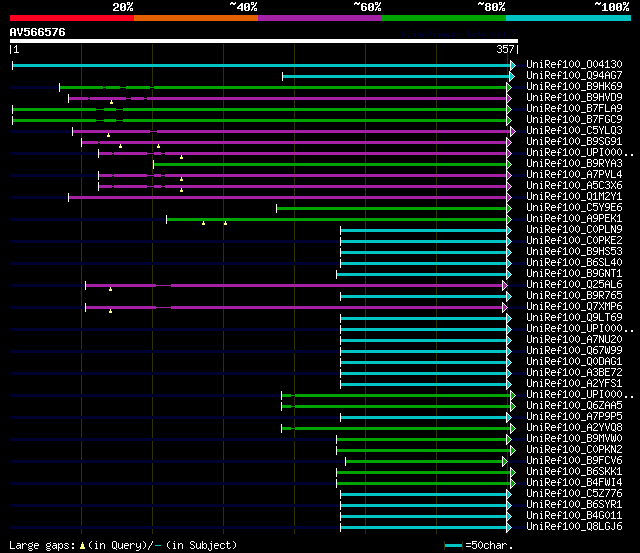Click the yellow query gap marker in legend
The width and height of the screenshot is (640, 553).
(82, 545)
